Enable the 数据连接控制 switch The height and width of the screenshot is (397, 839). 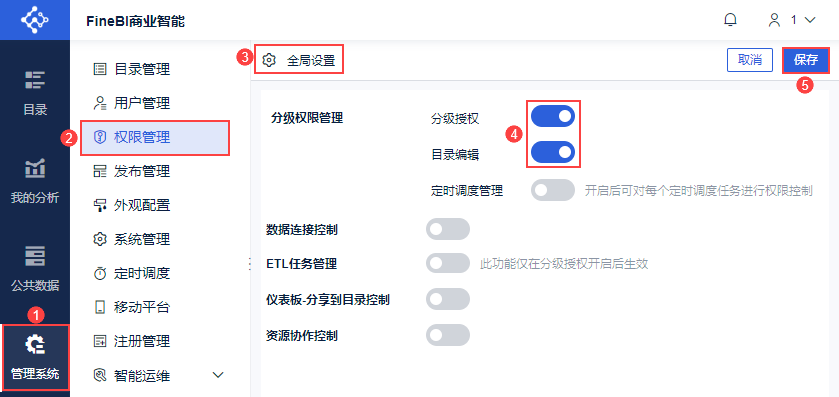[x=448, y=229]
